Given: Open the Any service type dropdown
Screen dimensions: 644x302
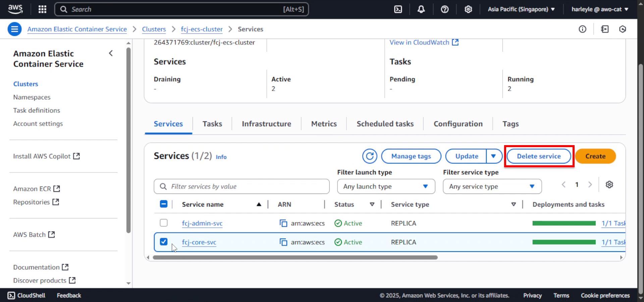Looking at the screenshot, I should click(x=492, y=186).
